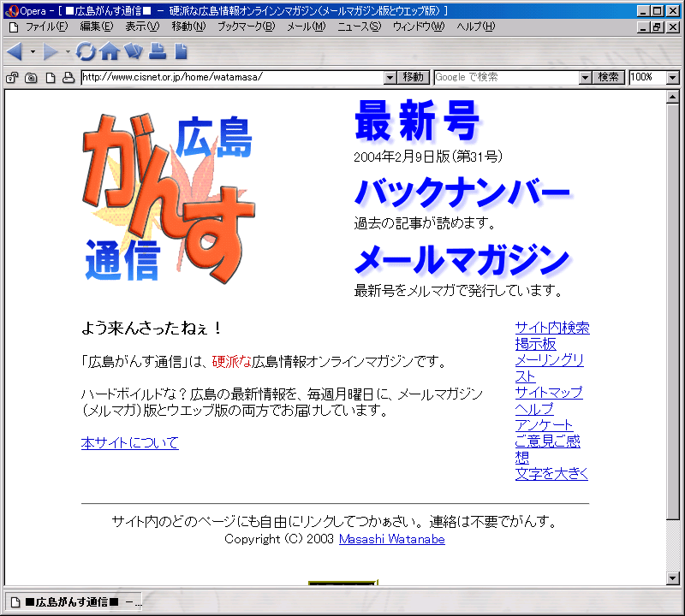The height and width of the screenshot is (616, 685).
Task: Minimize the inner document window
Action: (643, 27)
